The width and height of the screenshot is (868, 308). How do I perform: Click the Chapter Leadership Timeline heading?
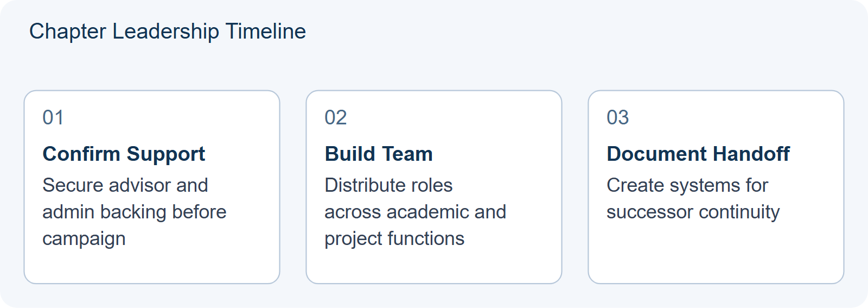pyautogui.click(x=168, y=32)
